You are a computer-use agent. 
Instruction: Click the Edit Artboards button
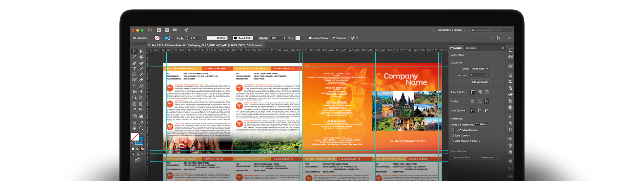pos(480,82)
